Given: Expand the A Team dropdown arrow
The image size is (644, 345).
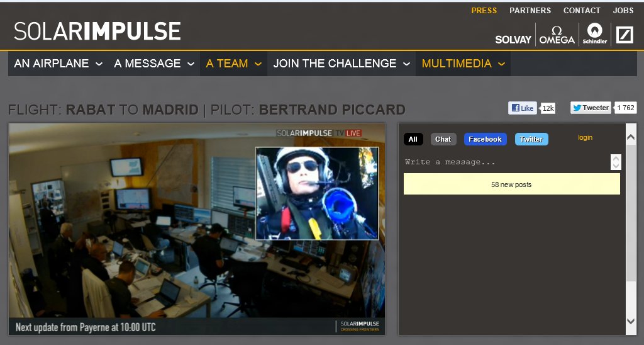Looking at the screenshot, I should [258, 64].
